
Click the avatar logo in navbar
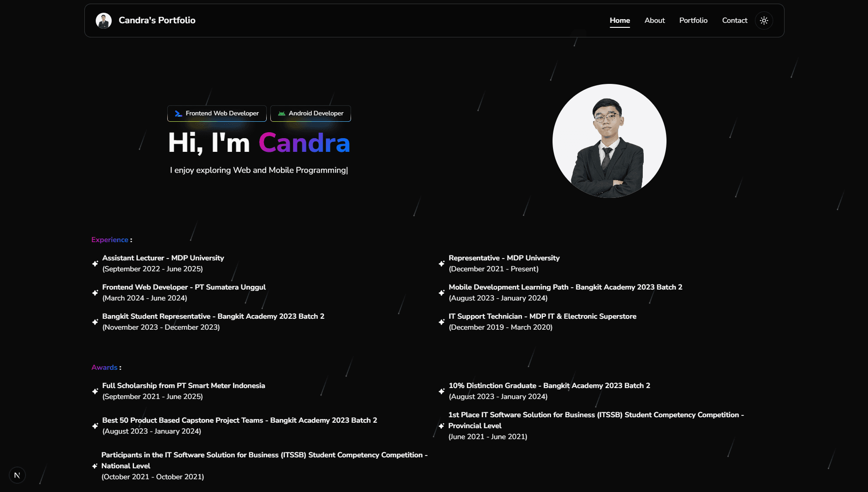(x=103, y=21)
